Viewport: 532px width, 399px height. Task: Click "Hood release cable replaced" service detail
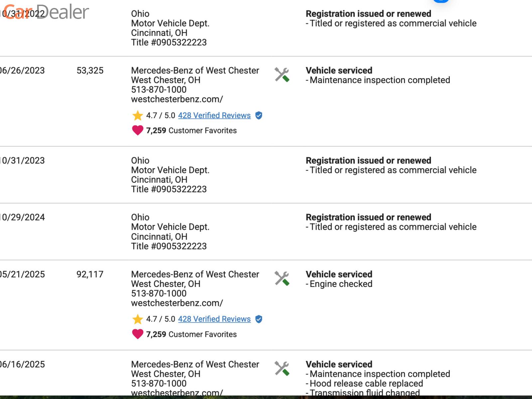(x=366, y=383)
